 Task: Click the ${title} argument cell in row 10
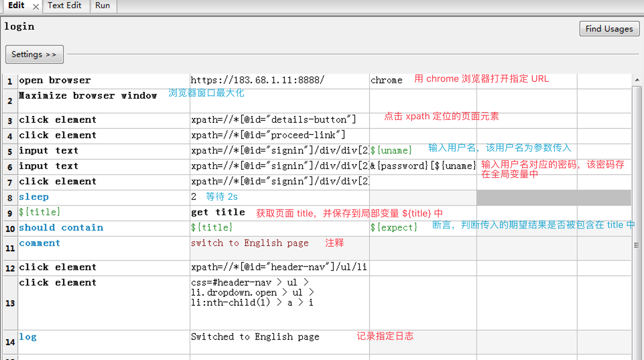pos(279,229)
